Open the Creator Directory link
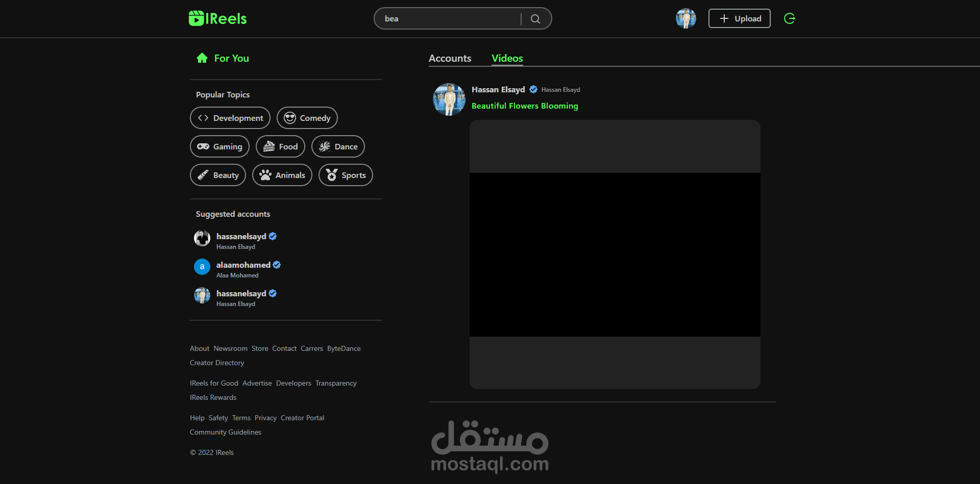This screenshot has width=980, height=484. coord(217,363)
